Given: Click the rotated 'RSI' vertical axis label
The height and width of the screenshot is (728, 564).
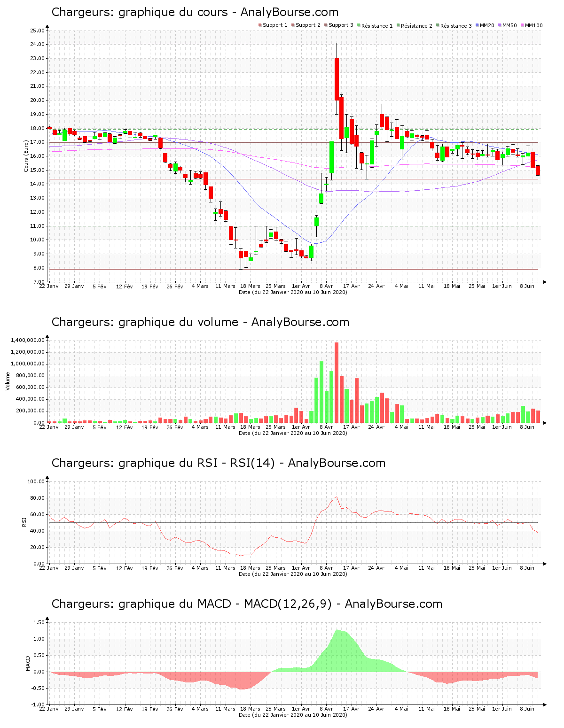Looking at the screenshot, I should (23, 522).
